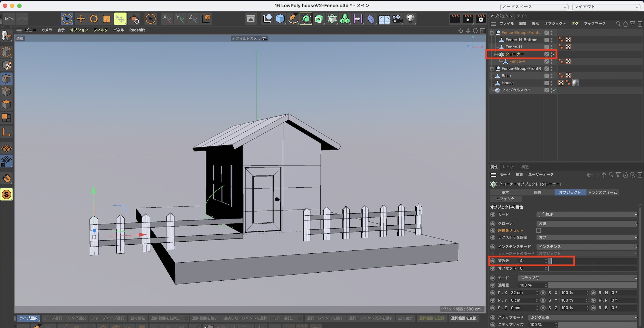Enable the 座標をリセット checkbox
This screenshot has height=328, width=644.
point(538,230)
